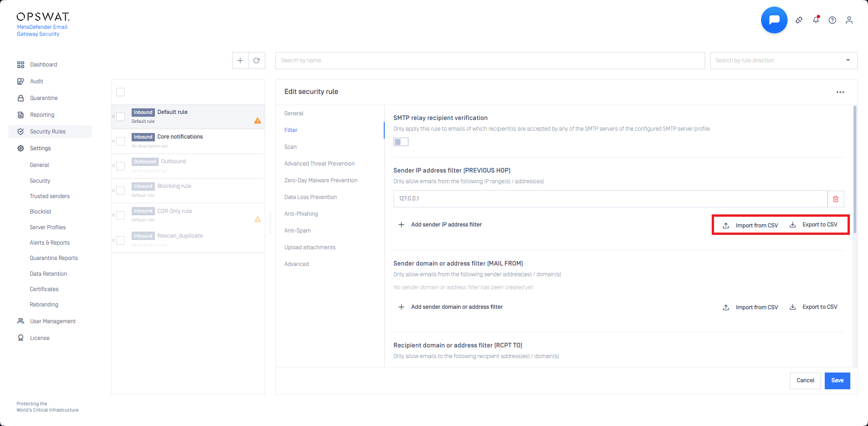The height and width of the screenshot is (426, 868).
Task: Refresh the security rules list
Action: coord(256,60)
